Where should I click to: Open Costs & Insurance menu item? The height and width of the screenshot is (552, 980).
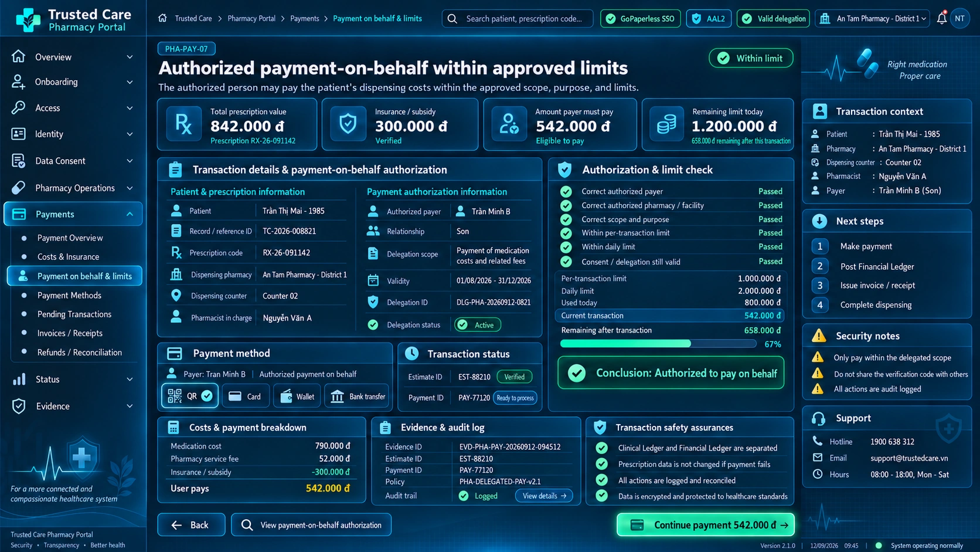68,257
